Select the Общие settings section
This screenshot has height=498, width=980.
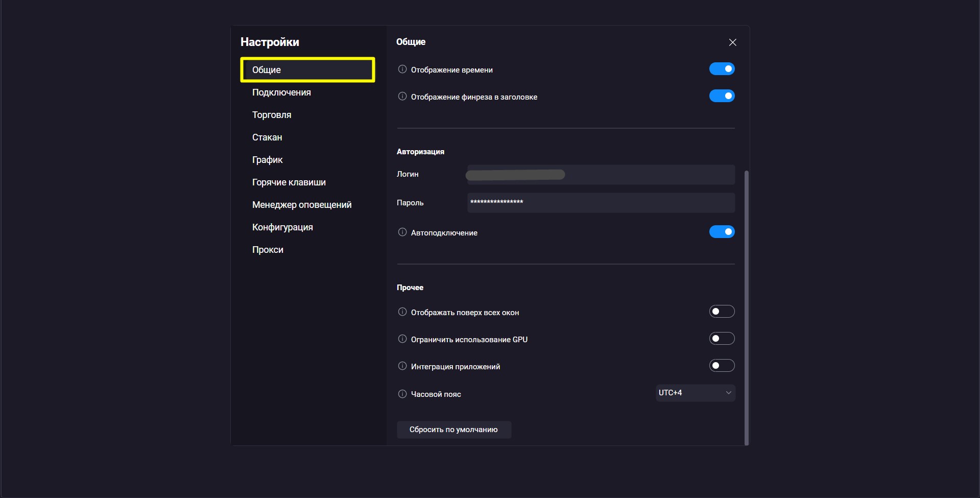click(307, 70)
